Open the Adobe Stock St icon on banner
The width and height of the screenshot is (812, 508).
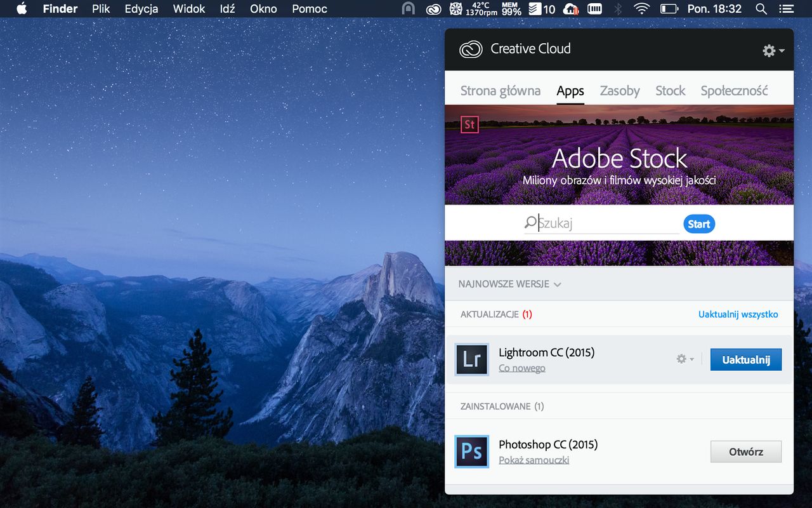point(469,124)
